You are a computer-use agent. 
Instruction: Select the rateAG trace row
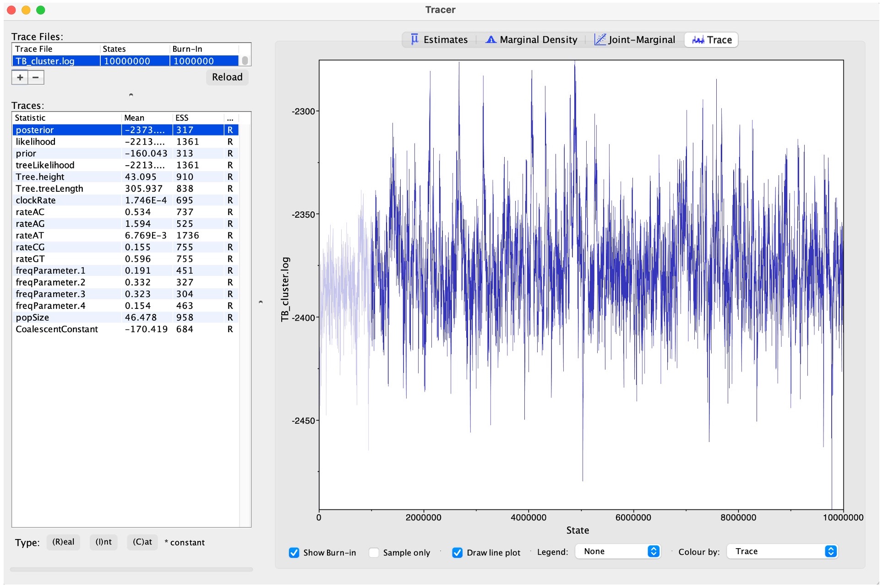[x=125, y=224]
